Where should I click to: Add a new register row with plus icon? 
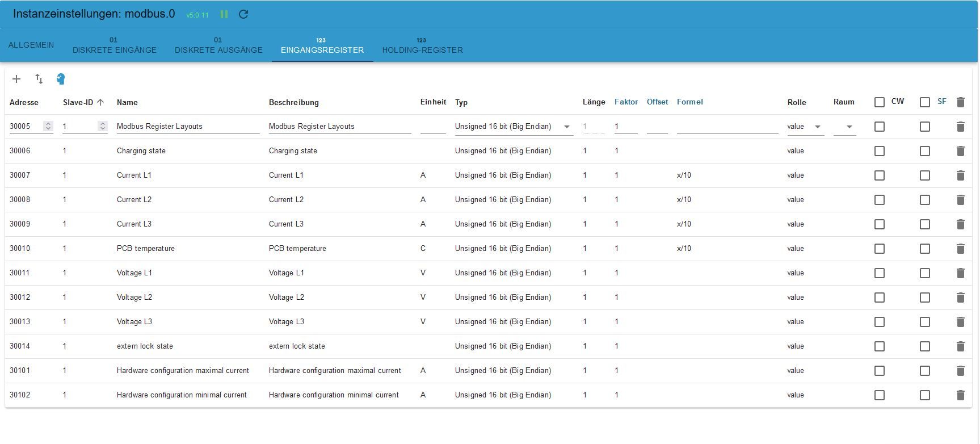pos(16,79)
